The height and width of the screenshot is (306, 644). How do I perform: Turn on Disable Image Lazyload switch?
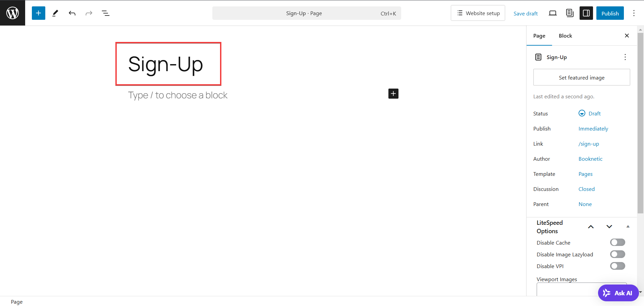coord(618,254)
